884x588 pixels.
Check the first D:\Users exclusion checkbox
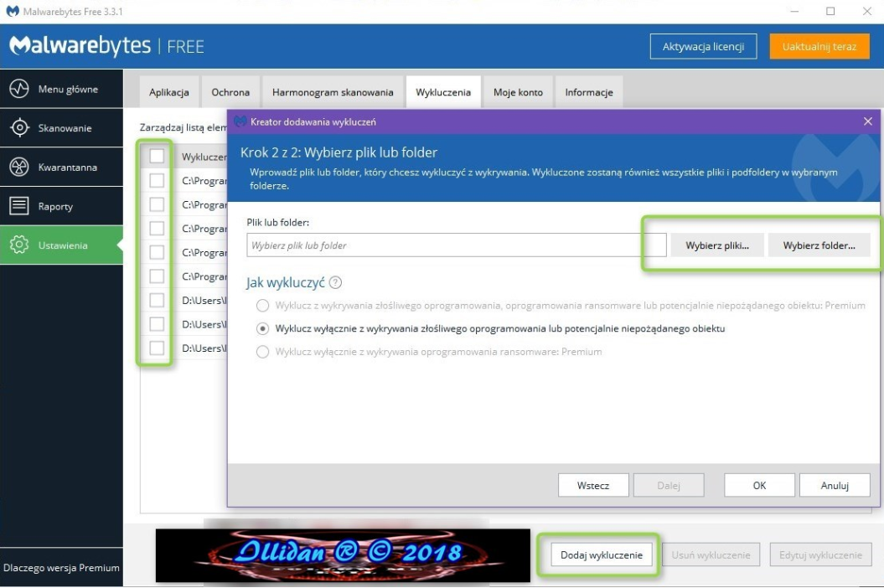pos(157,300)
